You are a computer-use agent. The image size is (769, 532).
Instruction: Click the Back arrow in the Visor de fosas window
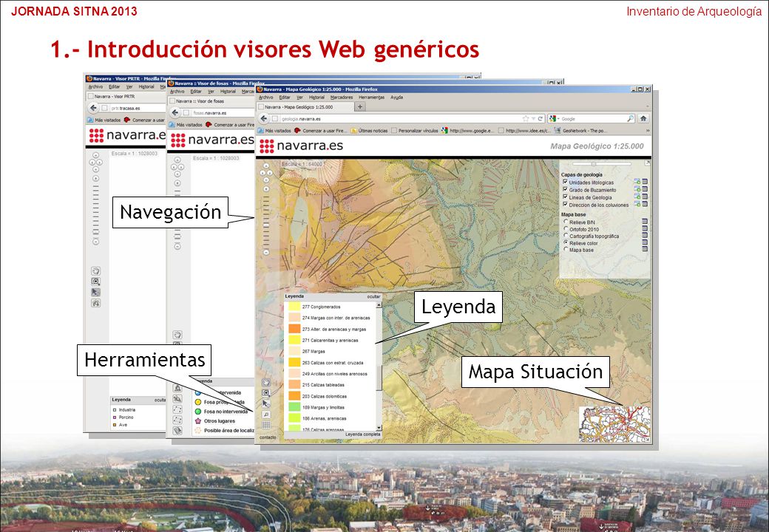pos(175,112)
